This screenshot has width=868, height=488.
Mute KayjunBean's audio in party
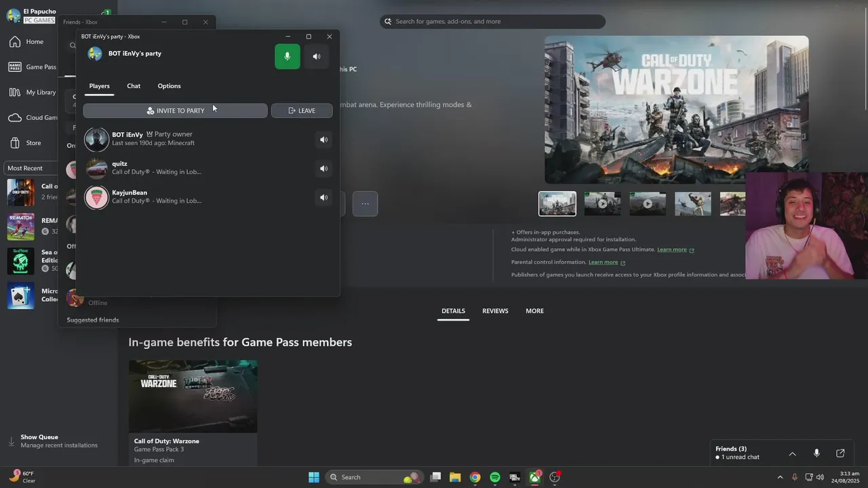pyautogui.click(x=323, y=198)
